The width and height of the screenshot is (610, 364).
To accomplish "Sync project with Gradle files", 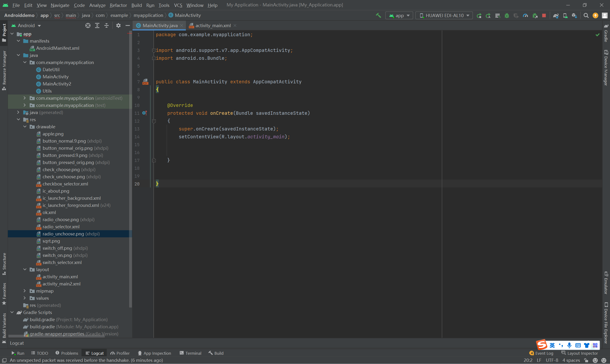I will click(x=556, y=15).
